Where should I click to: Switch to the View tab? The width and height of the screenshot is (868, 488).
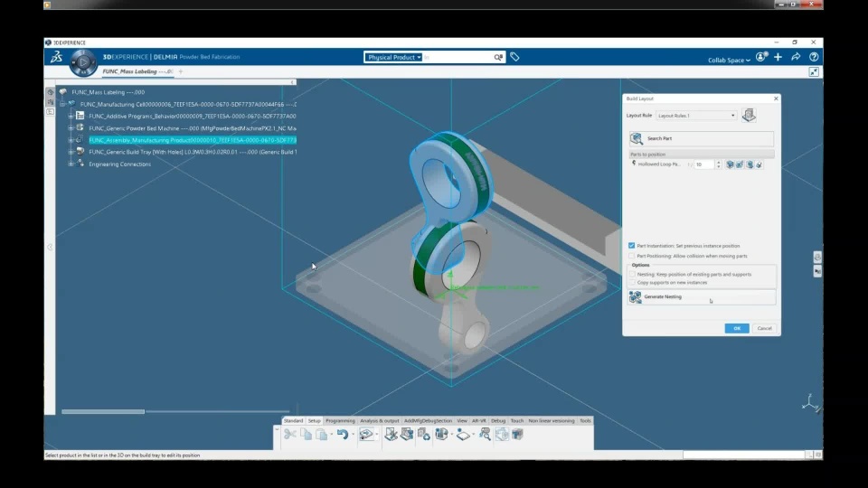[x=462, y=420]
